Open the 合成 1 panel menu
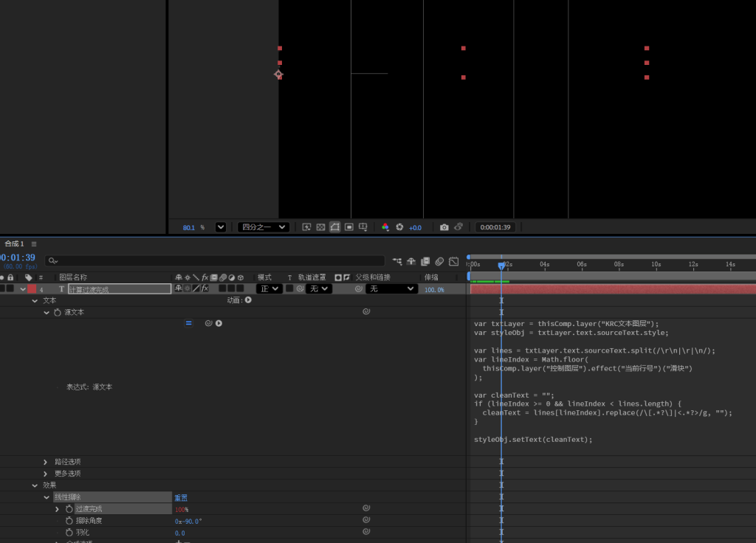Image resolution: width=756 pixels, height=543 pixels. point(34,244)
